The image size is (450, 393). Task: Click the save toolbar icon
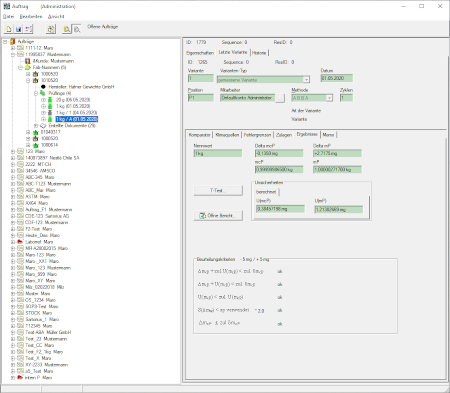(19, 29)
